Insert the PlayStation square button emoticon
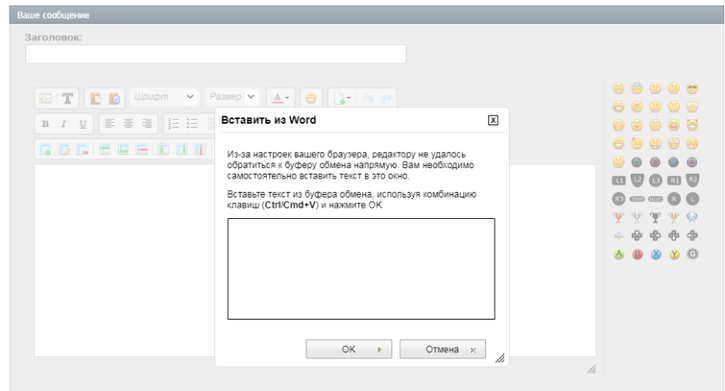 tap(692, 162)
